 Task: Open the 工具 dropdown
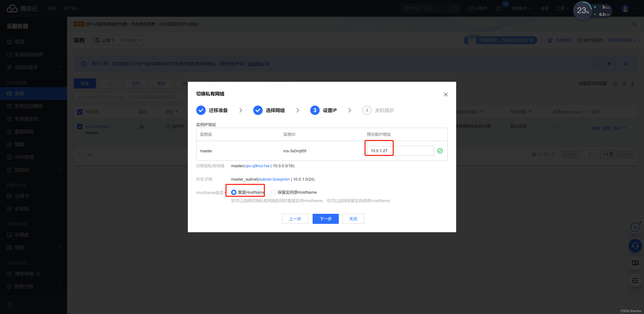click(562, 9)
